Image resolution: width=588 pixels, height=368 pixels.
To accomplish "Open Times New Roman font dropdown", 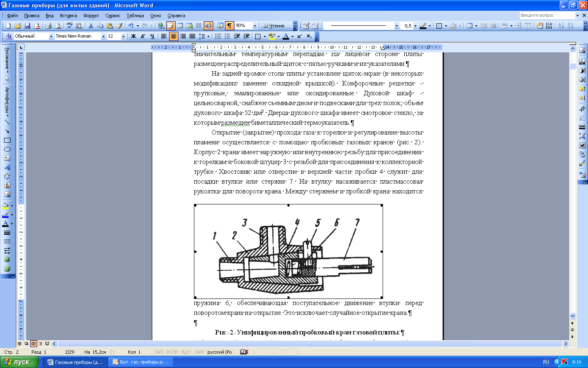I will click(x=103, y=36).
